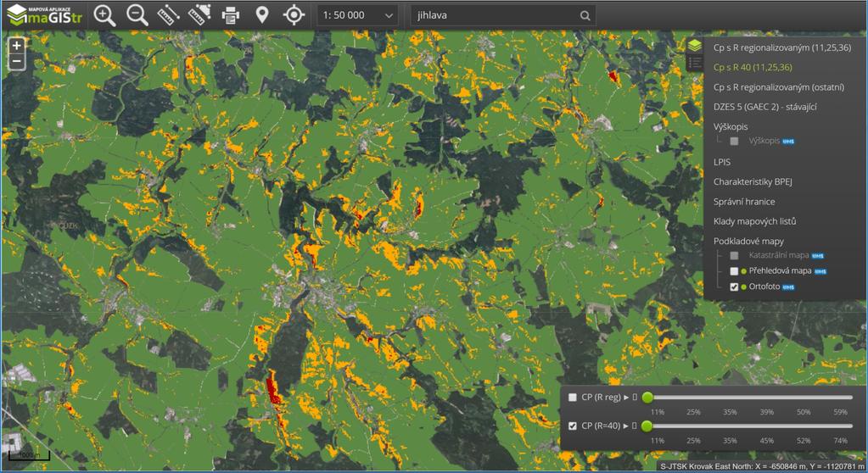The image size is (868, 473).
Task: Select the zoom-out magnifier tool
Action: 137,15
